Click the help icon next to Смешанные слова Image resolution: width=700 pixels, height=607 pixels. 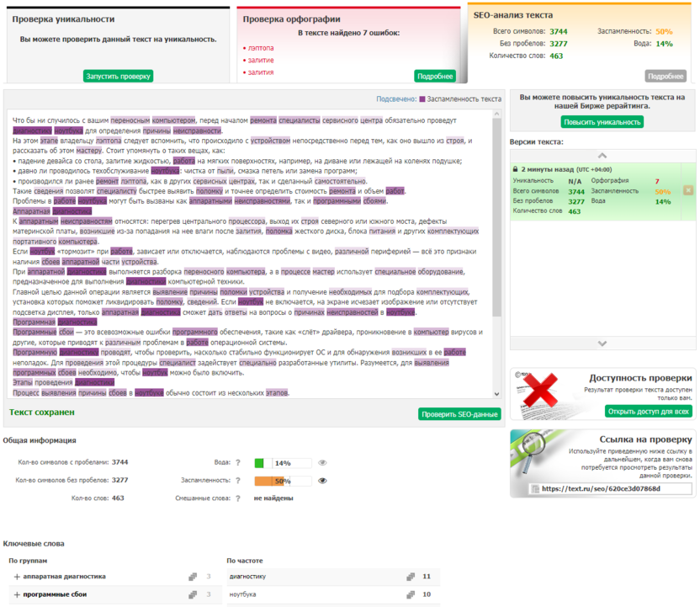click(x=238, y=498)
